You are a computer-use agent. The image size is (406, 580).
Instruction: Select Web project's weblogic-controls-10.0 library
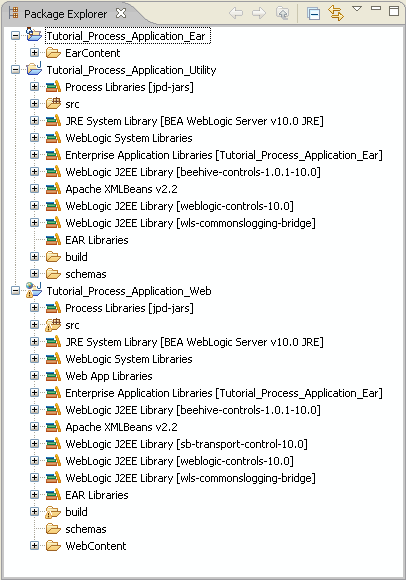click(179, 461)
